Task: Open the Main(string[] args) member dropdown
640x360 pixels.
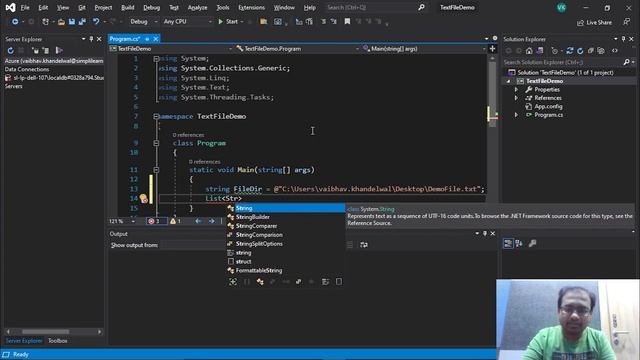Action: point(424,49)
